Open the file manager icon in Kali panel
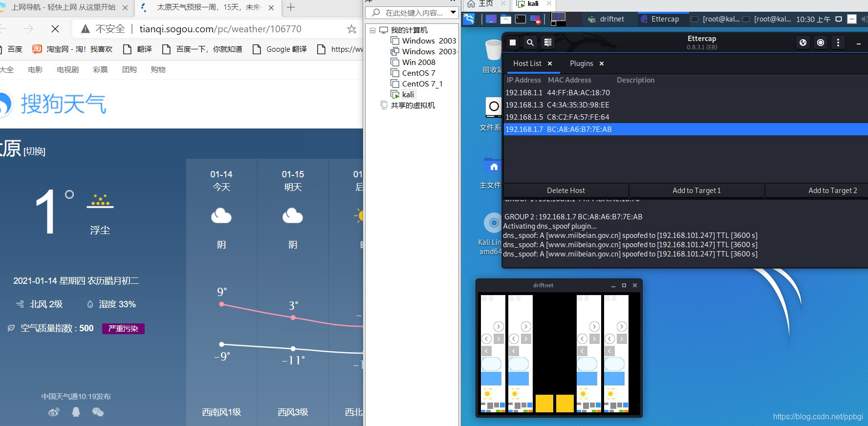The image size is (868, 426). click(x=506, y=19)
